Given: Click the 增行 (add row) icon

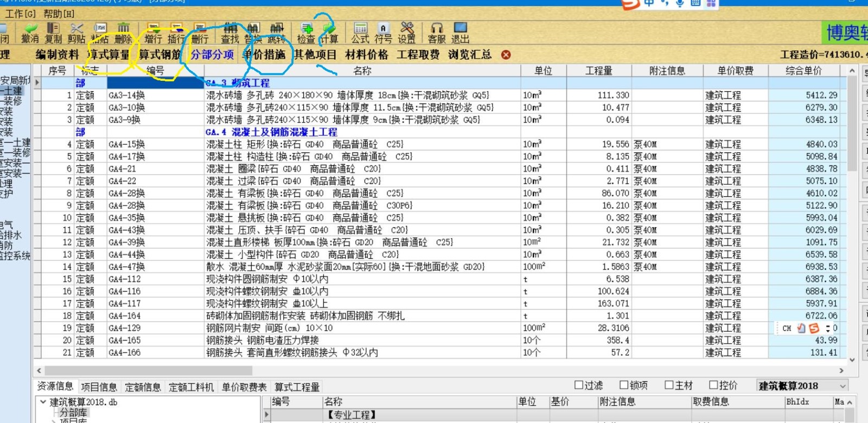Looking at the screenshot, I should pyautogui.click(x=153, y=33).
